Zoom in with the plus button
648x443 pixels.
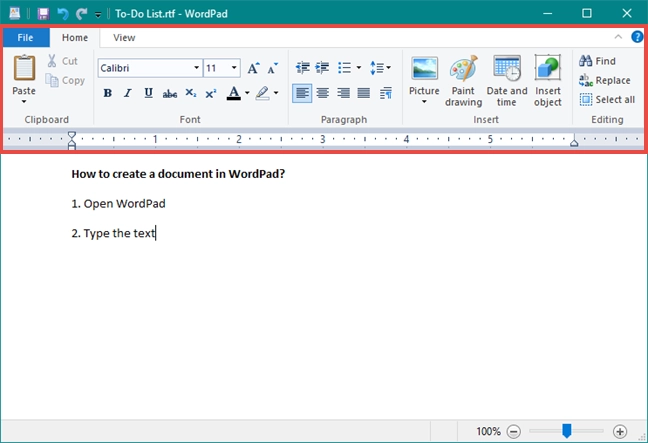click(619, 432)
